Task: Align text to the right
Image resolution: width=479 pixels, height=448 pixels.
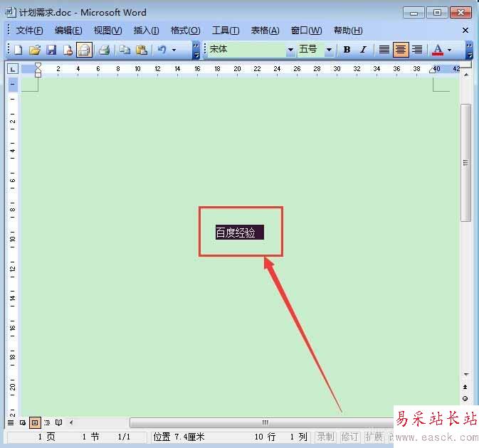Action: click(x=417, y=50)
